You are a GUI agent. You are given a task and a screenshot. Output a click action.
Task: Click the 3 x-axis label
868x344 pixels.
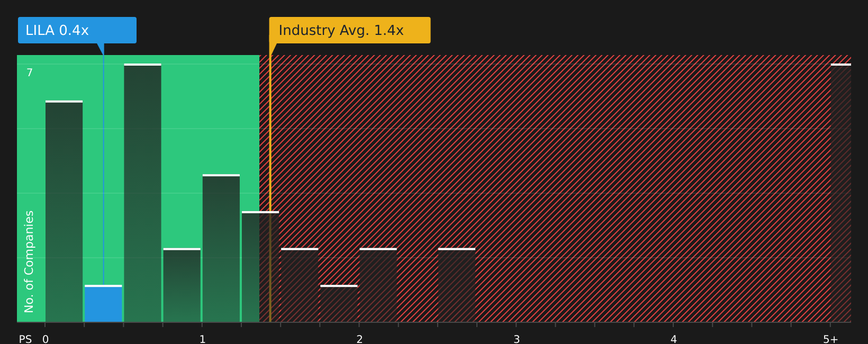click(517, 339)
